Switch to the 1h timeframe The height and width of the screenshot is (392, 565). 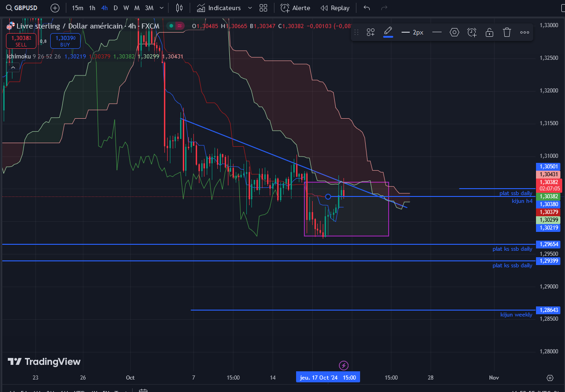point(92,8)
